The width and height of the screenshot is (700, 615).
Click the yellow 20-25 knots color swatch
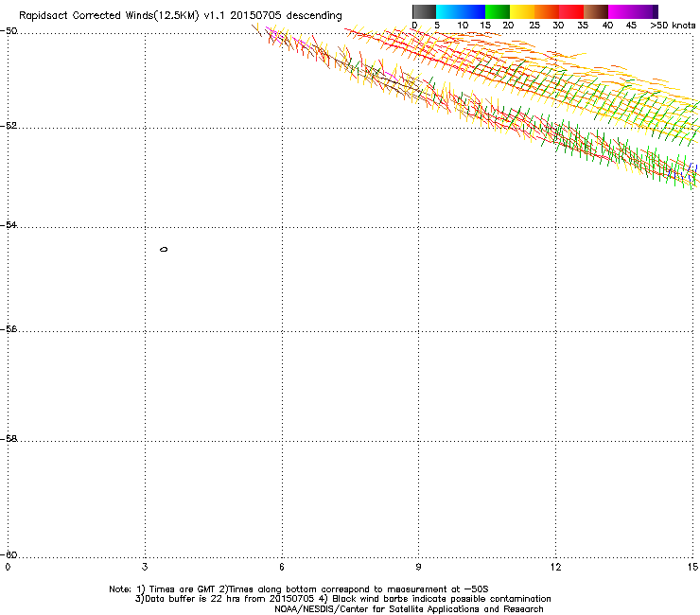pos(522,11)
